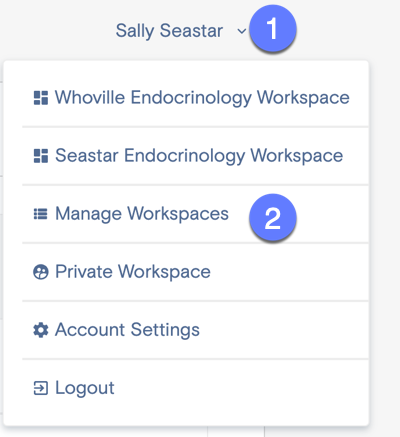Screen dimensions: 400x437
Task: Click the Private Workspace palette icon
Action: [41, 272]
